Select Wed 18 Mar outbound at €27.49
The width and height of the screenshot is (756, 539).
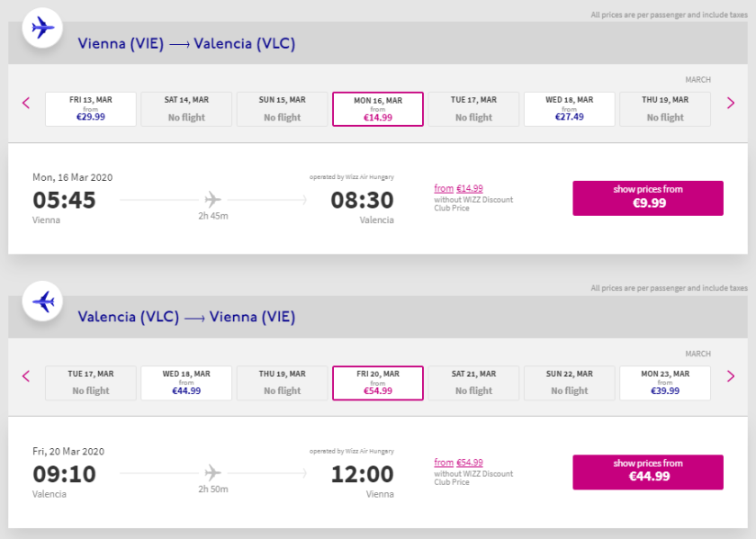569,109
